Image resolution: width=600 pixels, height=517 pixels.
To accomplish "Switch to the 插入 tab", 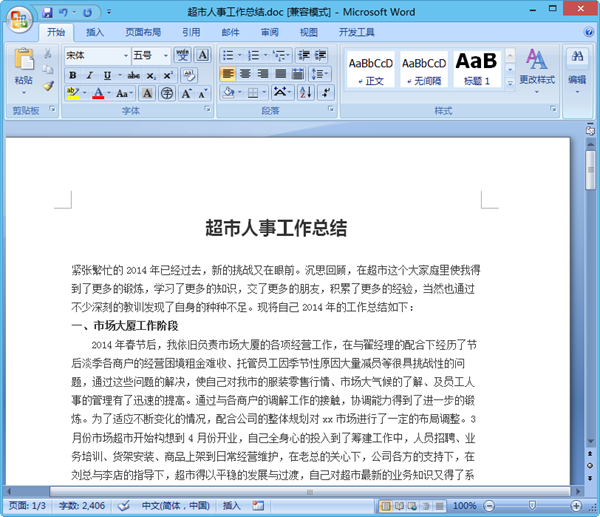I will [x=95, y=33].
